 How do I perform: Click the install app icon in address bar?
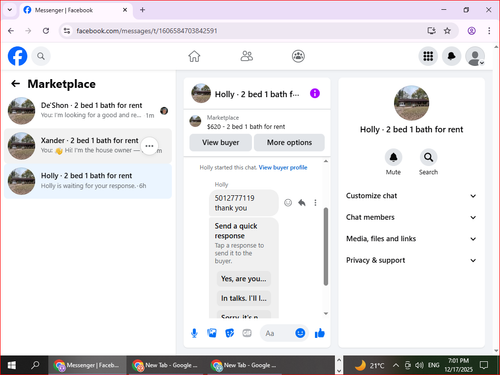click(x=432, y=31)
